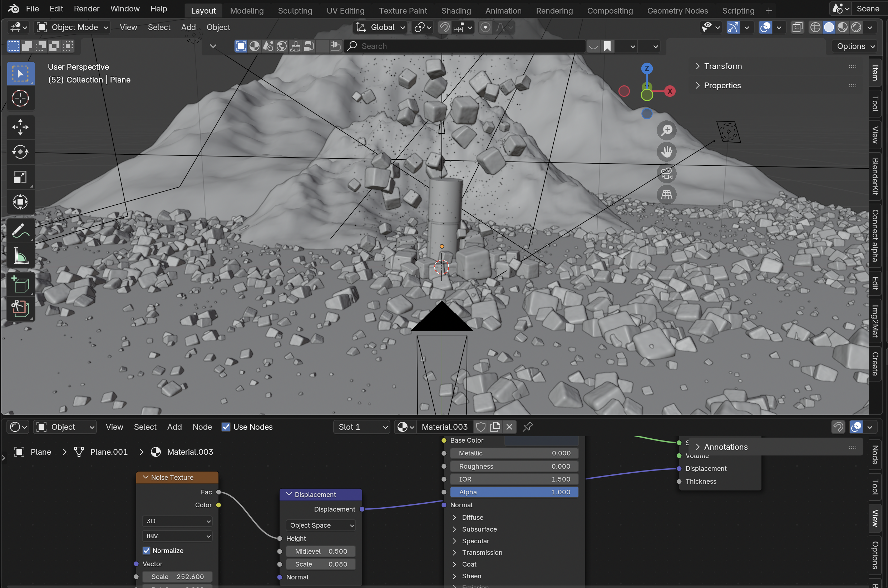Toggle viewport gizmo display button

733,28
